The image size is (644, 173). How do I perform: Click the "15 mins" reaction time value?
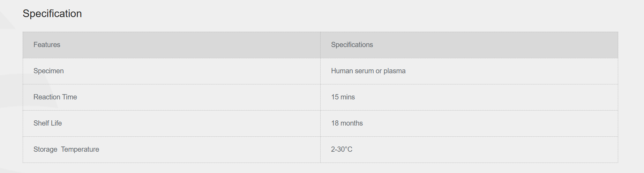(343, 97)
